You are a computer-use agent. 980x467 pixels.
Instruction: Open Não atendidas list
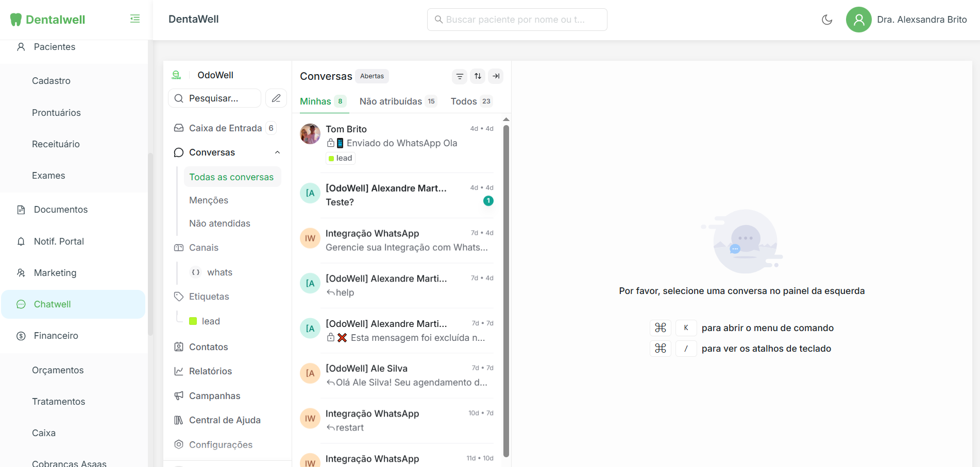click(219, 223)
